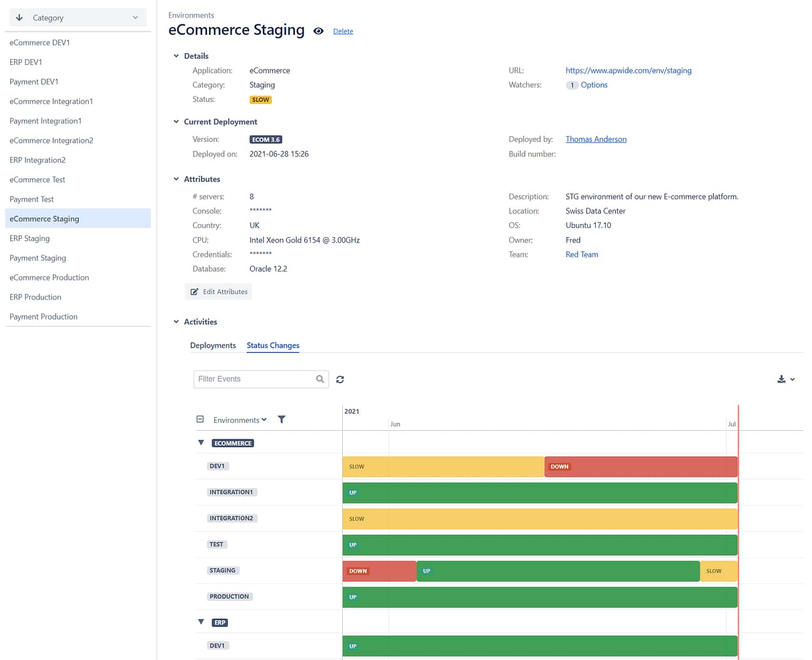The height and width of the screenshot is (660, 812).
Task: Open the Thomas Anderson profile link
Action: click(x=596, y=139)
